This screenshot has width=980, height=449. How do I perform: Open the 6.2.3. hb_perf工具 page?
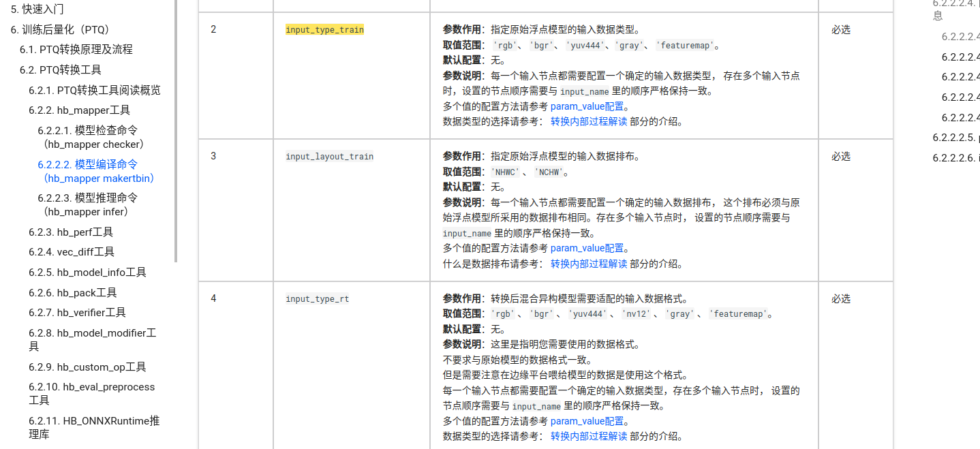[x=71, y=232]
